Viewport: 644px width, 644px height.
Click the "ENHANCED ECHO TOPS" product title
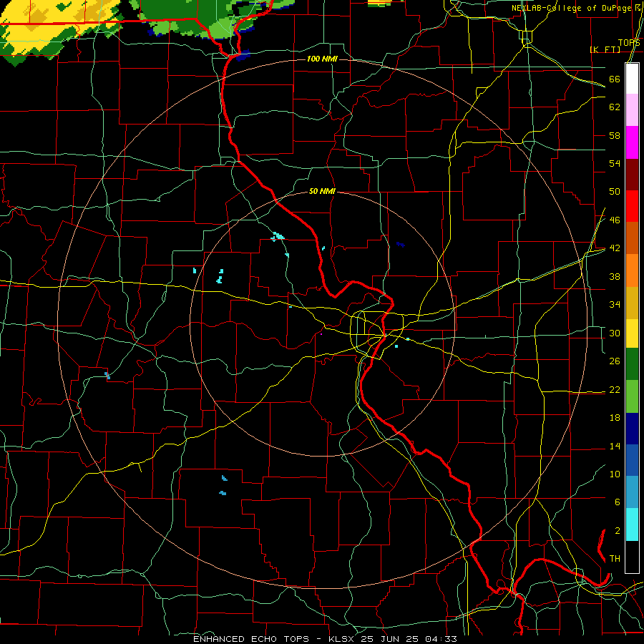coord(251,639)
